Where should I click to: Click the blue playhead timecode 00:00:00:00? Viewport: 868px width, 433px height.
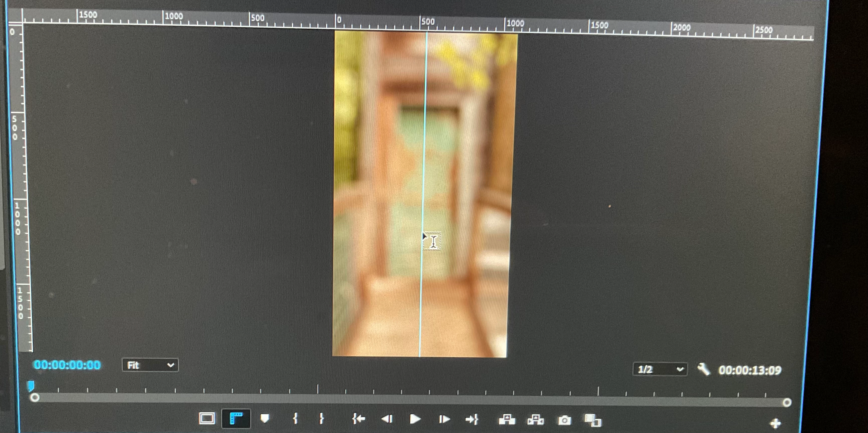[x=67, y=365]
